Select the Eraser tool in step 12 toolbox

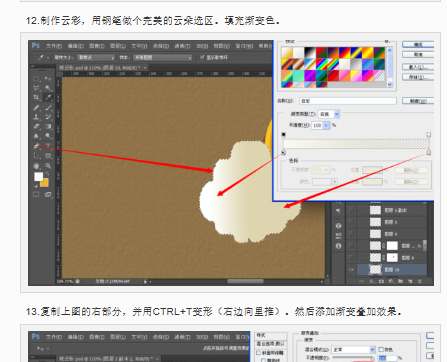(x=36, y=126)
